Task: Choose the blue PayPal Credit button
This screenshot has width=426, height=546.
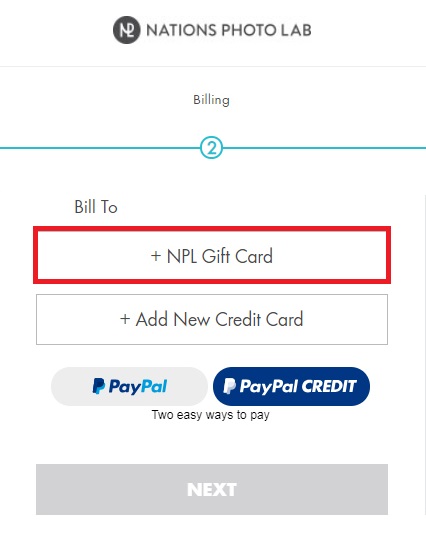Action: coord(291,386)
